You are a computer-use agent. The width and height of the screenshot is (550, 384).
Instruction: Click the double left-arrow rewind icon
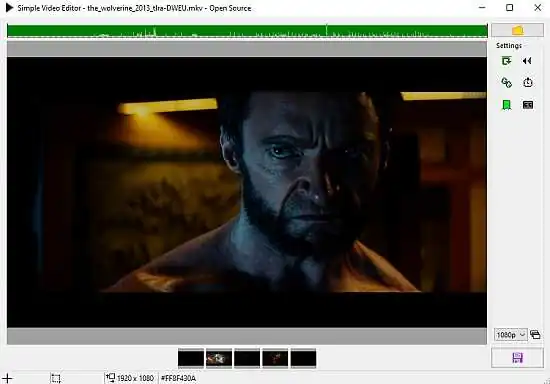coord(527,61)
